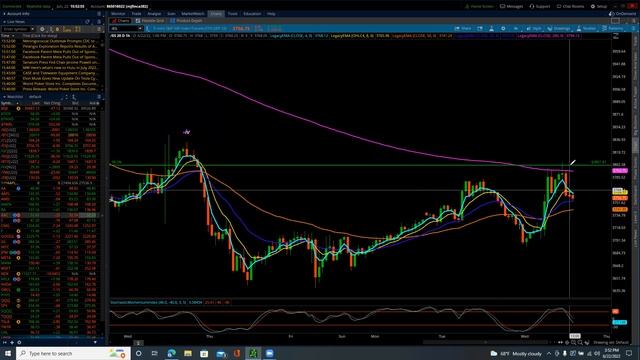Open the Support link
Viewport: 640px width, 360px height.
click(x=540, y=6)
